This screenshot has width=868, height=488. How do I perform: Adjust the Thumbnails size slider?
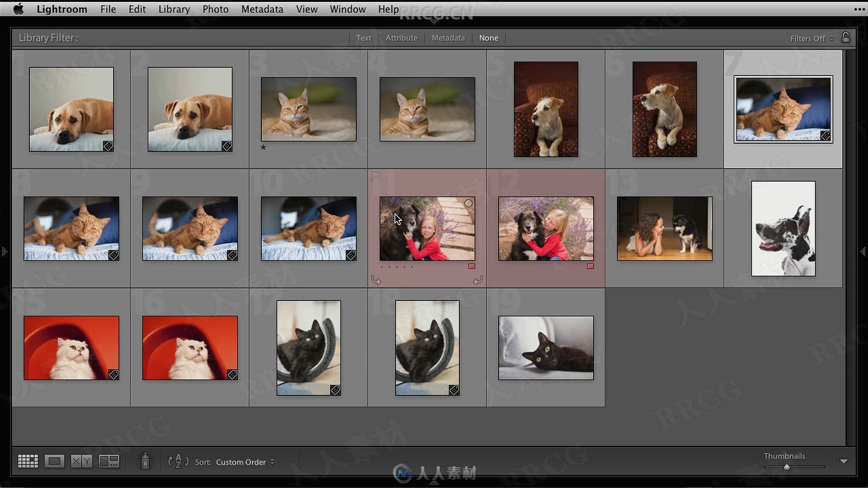click(787, 467)
